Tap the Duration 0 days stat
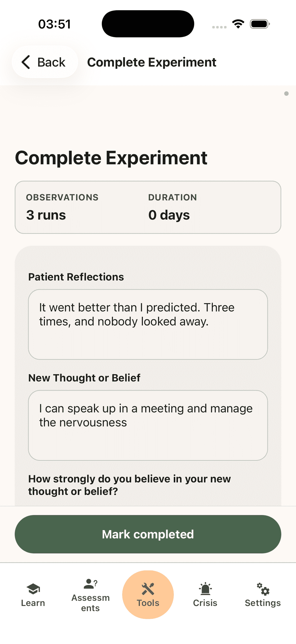The height and width of the screenshot is (644, 296). tap(172, 208)
